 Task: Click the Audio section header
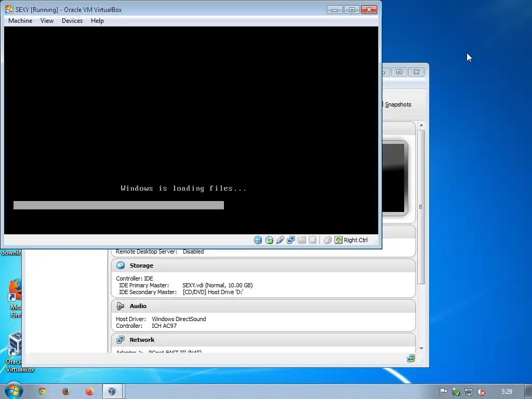click(x=263, y=306)
